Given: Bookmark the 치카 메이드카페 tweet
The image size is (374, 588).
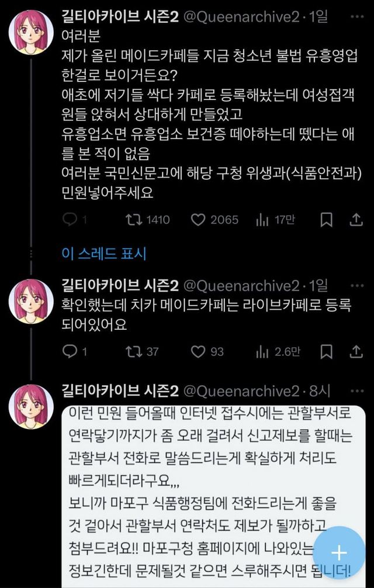Looking at the screenshot, I should [x=327, y=351].
